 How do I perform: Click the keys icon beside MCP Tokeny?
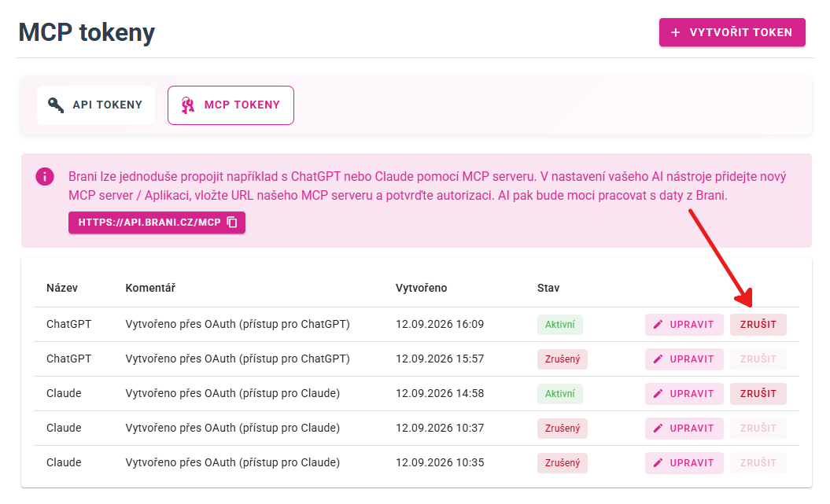click(x=187, y=105)
